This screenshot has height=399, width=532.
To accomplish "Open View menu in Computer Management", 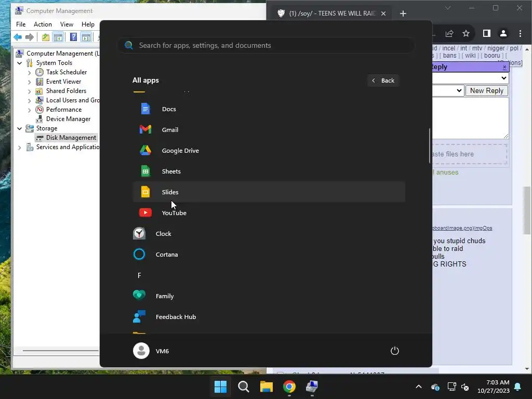I will point(66,24).
